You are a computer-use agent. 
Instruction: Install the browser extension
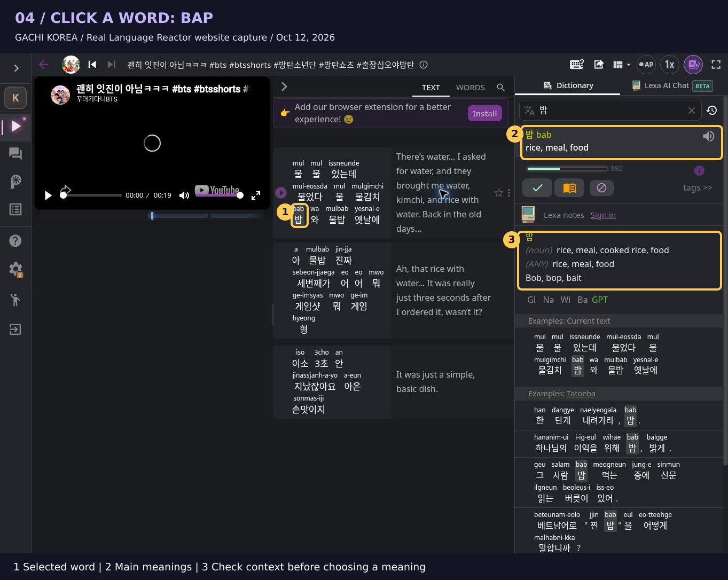[x=484, y=113]
